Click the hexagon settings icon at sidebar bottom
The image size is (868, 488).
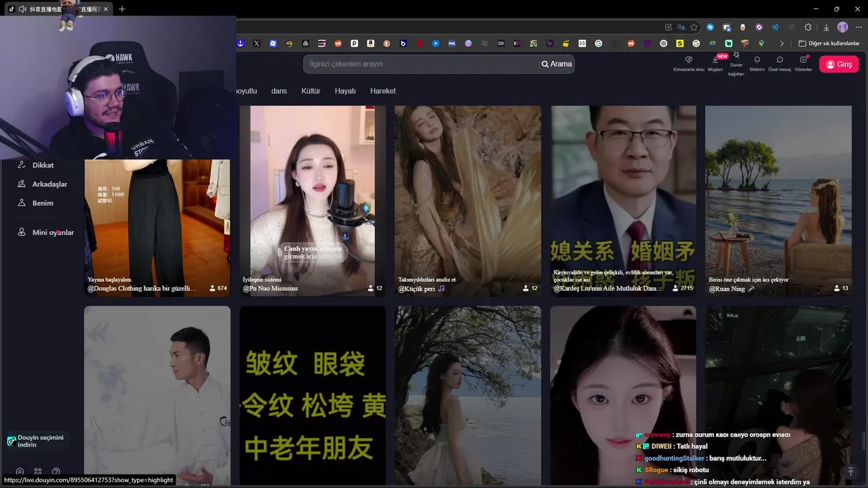tap(20, 472)
